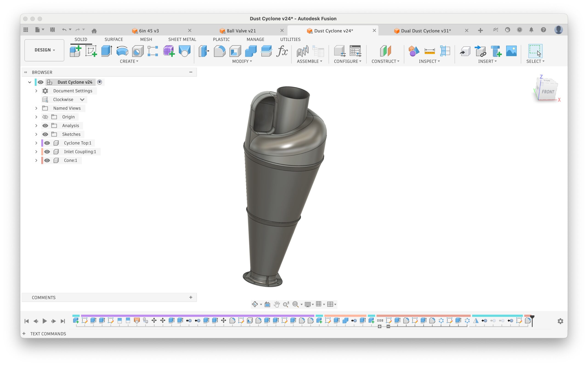
Task: Open the DESIGN workspace dropdown
Action: pyautogui.click(x=44, y=50)
